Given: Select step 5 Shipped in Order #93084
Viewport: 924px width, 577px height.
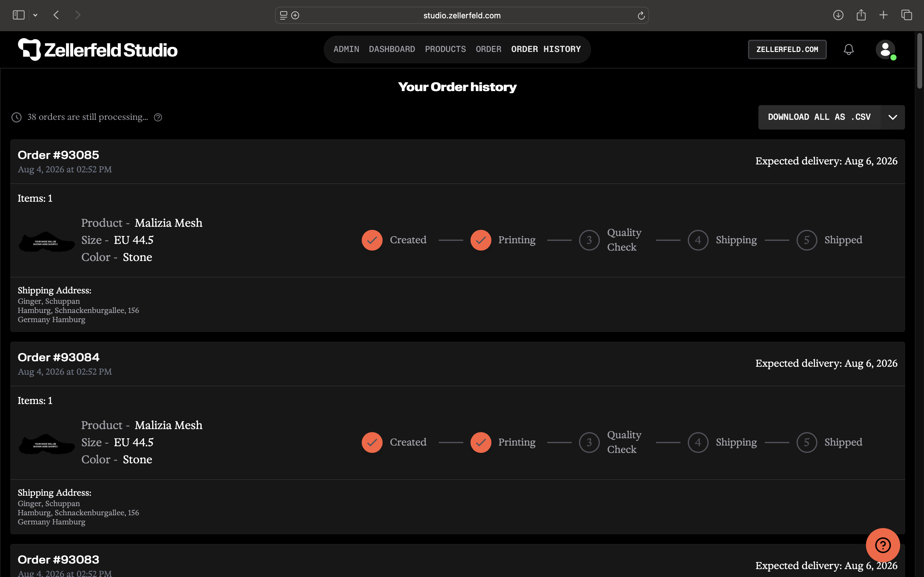Looking at the screenshot, I should 806,442.
